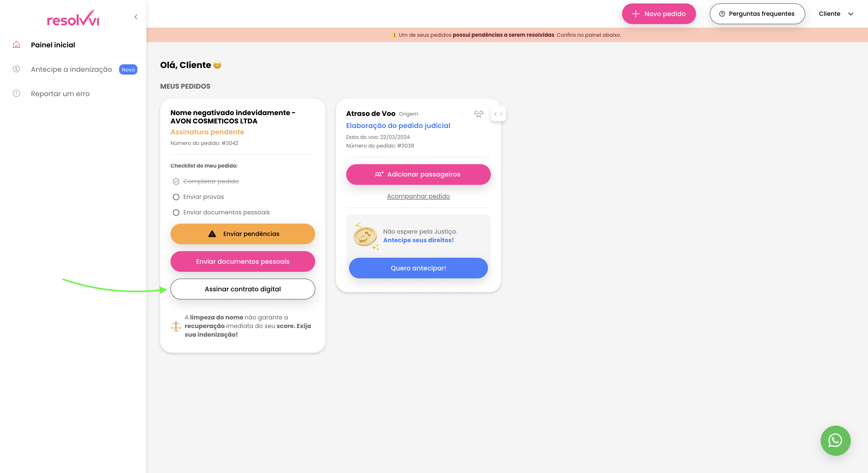
Task: Click the code-arrows expander on flight card
Action: (498, 114)
